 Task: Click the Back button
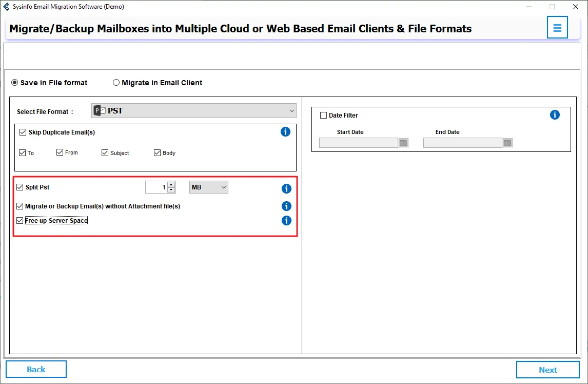pyautogui.click(x=36, y=369)
